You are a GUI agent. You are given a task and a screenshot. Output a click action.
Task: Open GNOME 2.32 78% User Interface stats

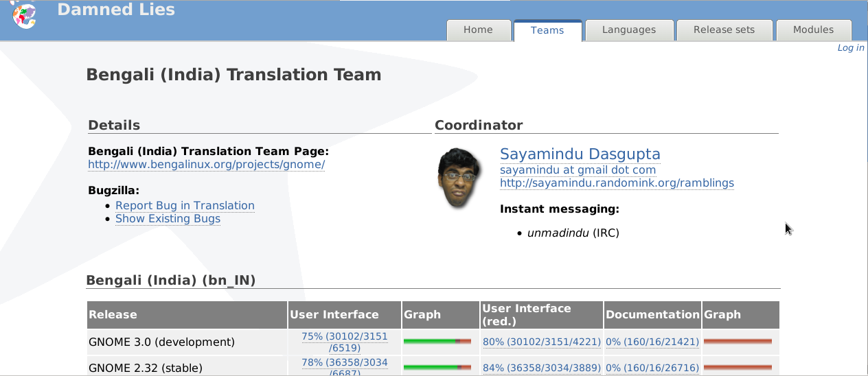tap(345, 368)
